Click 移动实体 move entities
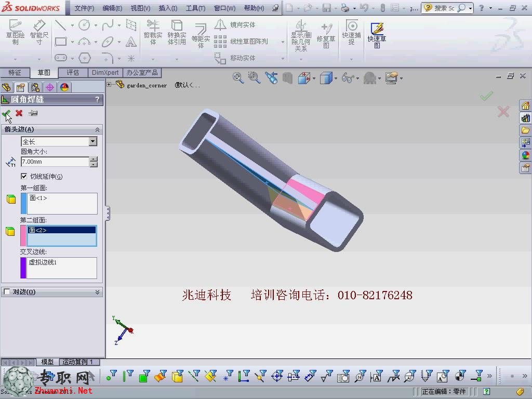532x399 pixels. point(235,58)
